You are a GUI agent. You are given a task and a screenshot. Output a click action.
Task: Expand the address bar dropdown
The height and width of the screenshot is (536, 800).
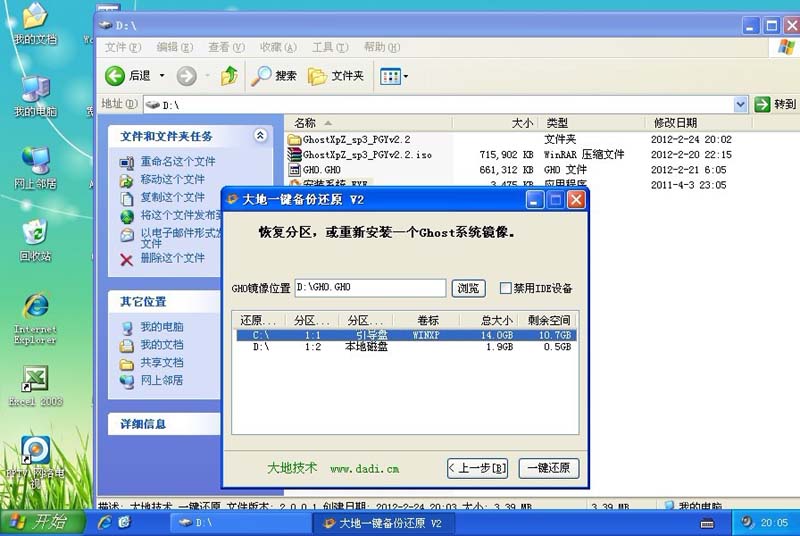point(740,105)
